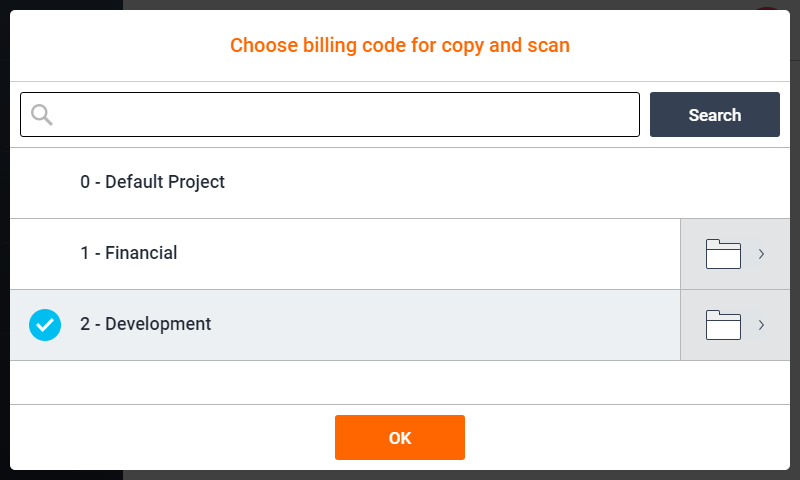
Task: Click the magnifying glass icon in search box
Action: [42, 114]
